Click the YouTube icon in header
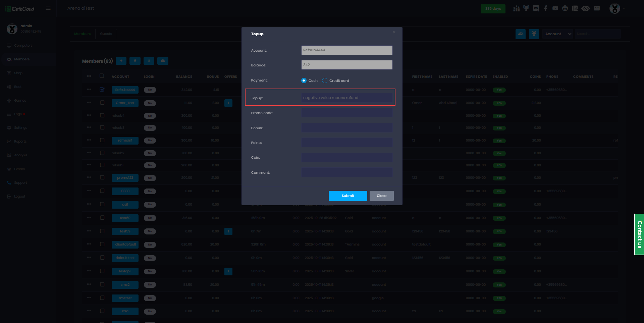The height and width of the screenshot is (323, 644). coord(555,8)
